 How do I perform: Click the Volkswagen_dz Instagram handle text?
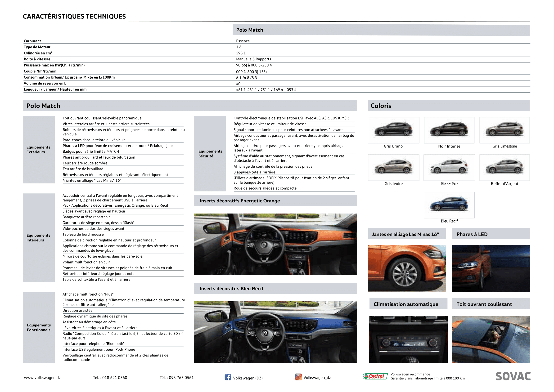coord(317,378)
